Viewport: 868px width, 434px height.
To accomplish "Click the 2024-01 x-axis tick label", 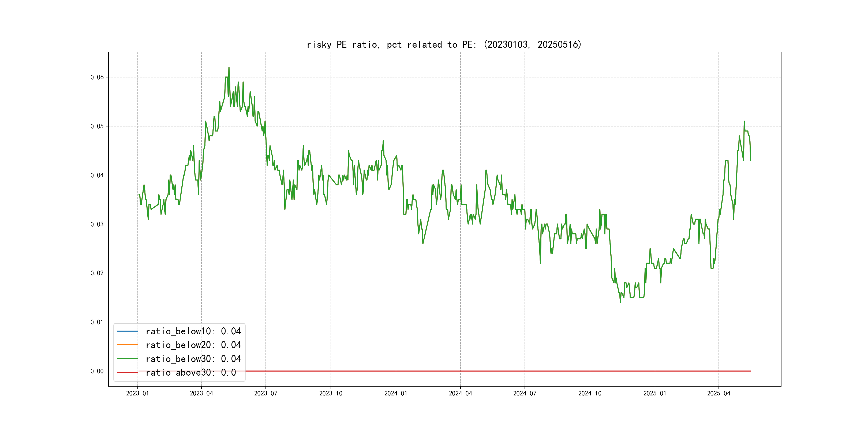I will tap(396, 393).
